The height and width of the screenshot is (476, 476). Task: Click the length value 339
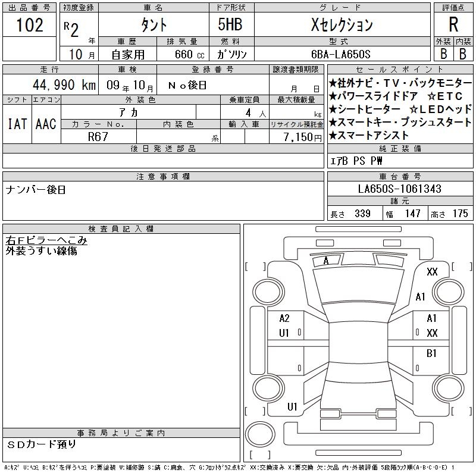point(362,214)
